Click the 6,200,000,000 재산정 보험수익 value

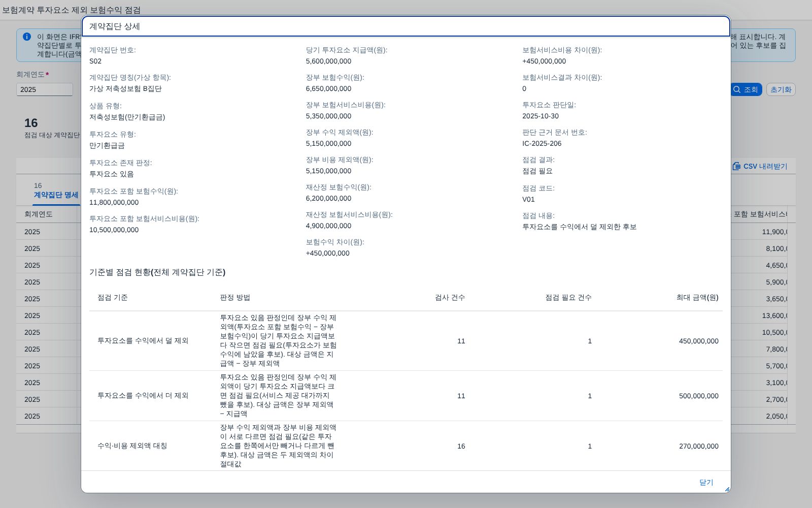point(328,199)
